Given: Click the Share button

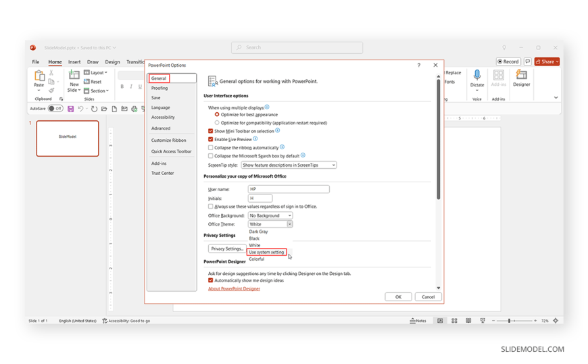Looking at the screenshot, I should pos(547,61).
